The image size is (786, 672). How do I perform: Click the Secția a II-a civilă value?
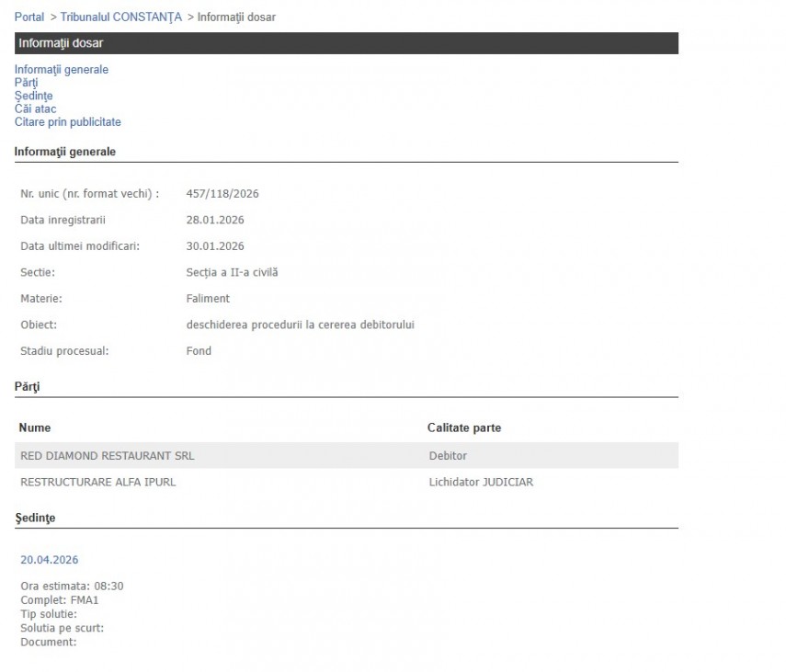click(232, 273)
